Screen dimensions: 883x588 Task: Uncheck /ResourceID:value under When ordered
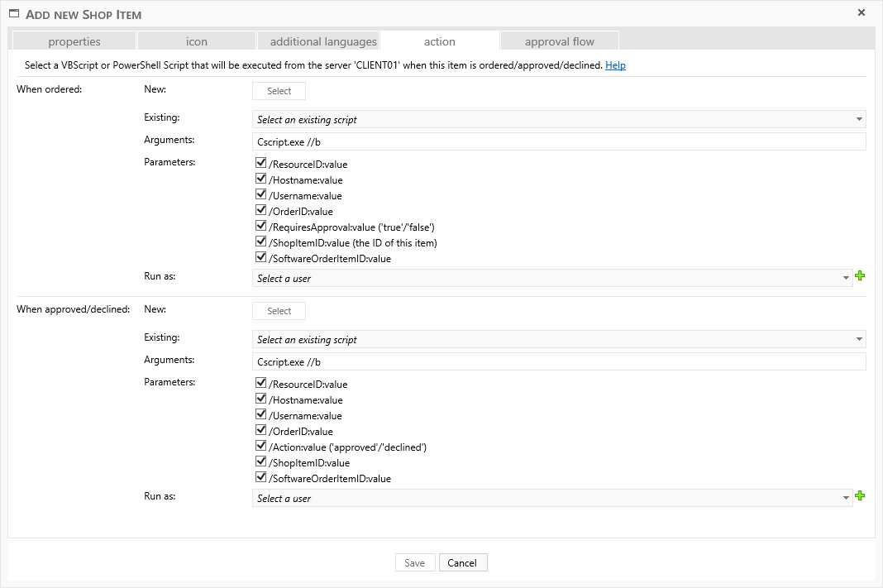(261, 164)
